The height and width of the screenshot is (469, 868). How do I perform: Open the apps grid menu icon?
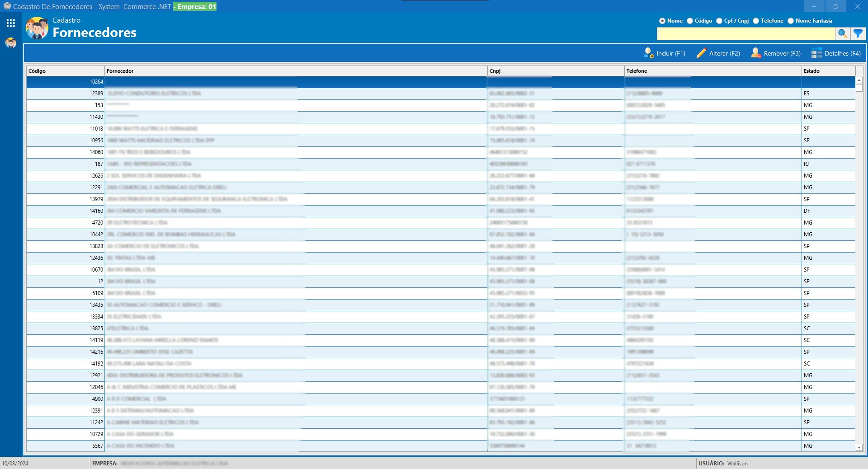pyautogui.click(x=11, y=23)
